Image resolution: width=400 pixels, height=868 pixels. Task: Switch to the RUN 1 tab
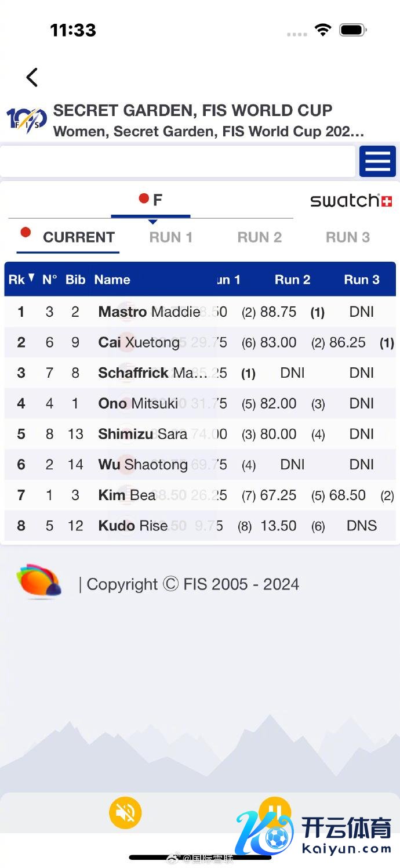171,237
